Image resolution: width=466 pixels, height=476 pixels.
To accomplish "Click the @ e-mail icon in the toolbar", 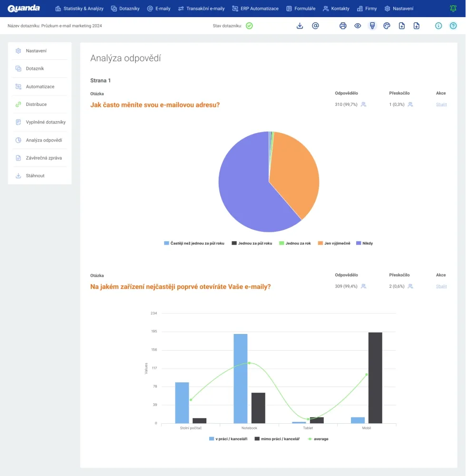I will click(x=315, y=26).
